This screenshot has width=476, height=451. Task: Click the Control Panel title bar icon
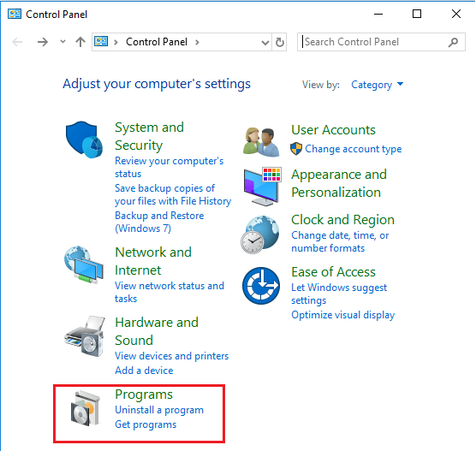pos(15,14)
